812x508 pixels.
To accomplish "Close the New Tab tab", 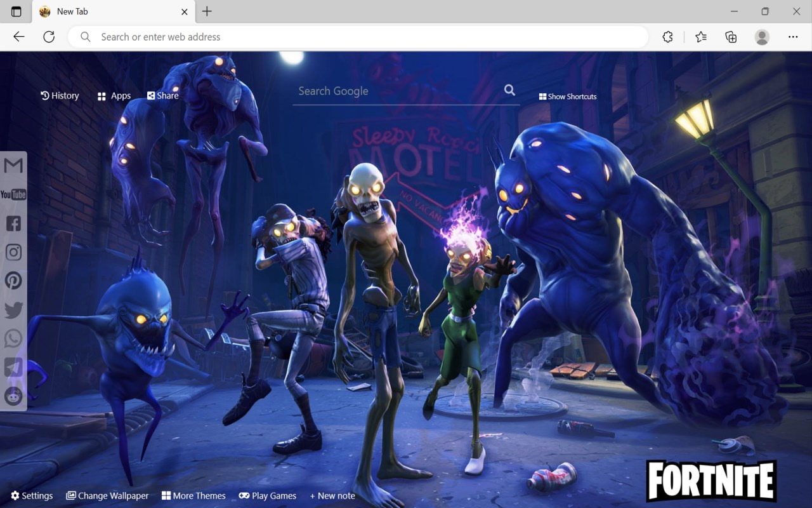I will click(x=185, y=11).
